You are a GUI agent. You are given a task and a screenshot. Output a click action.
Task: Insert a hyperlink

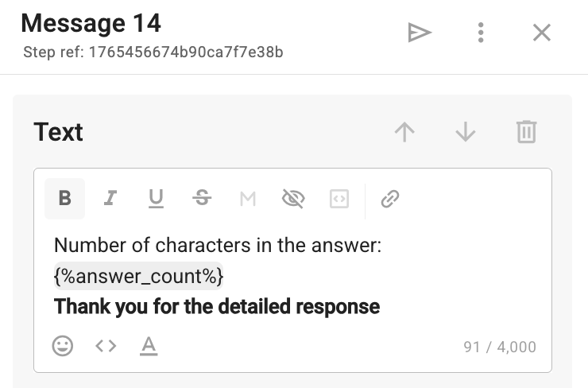[x=389, y=199]
